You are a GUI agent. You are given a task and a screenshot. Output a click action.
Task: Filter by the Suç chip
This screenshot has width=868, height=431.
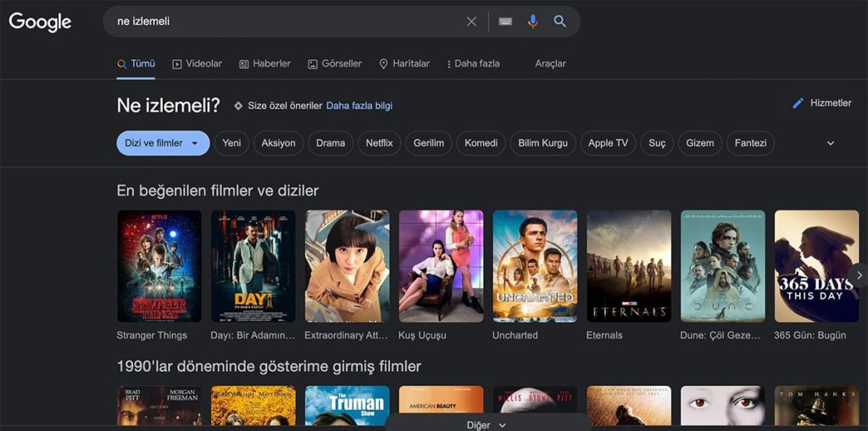[x=657, y=143]
